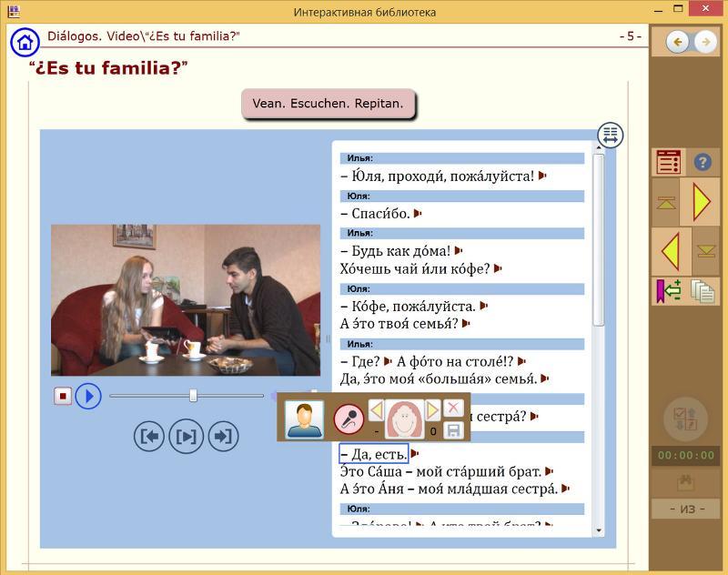Jump to the previous video fragment
Image resolution: width=728 pixels, height=575 pixels.
[149, 437]
